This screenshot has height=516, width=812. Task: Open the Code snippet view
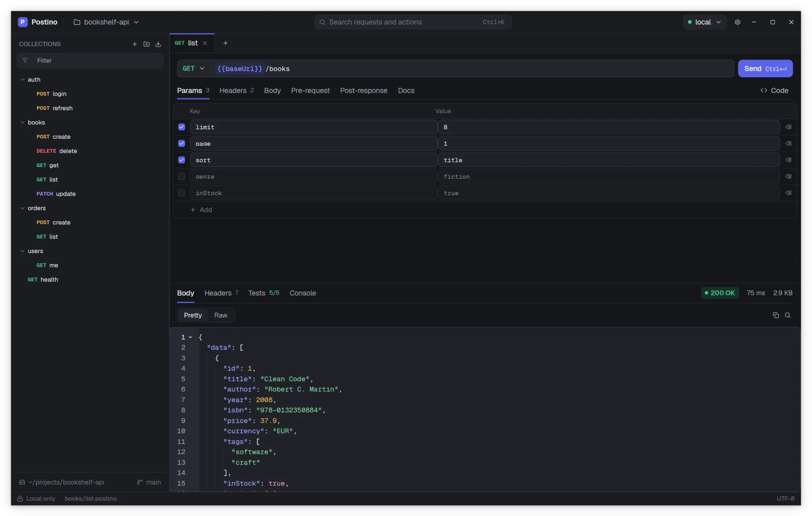click(x=774, y=91)
